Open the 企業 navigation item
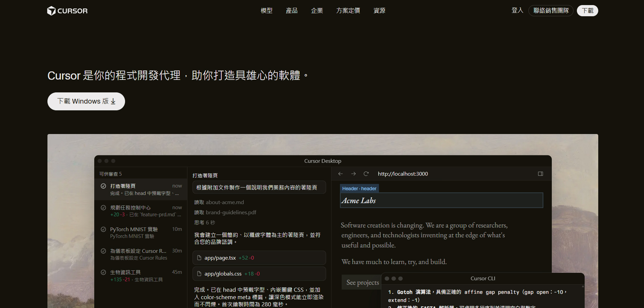Image resolution: width=644 pixels, height=308 pixels. click(317, 11)
